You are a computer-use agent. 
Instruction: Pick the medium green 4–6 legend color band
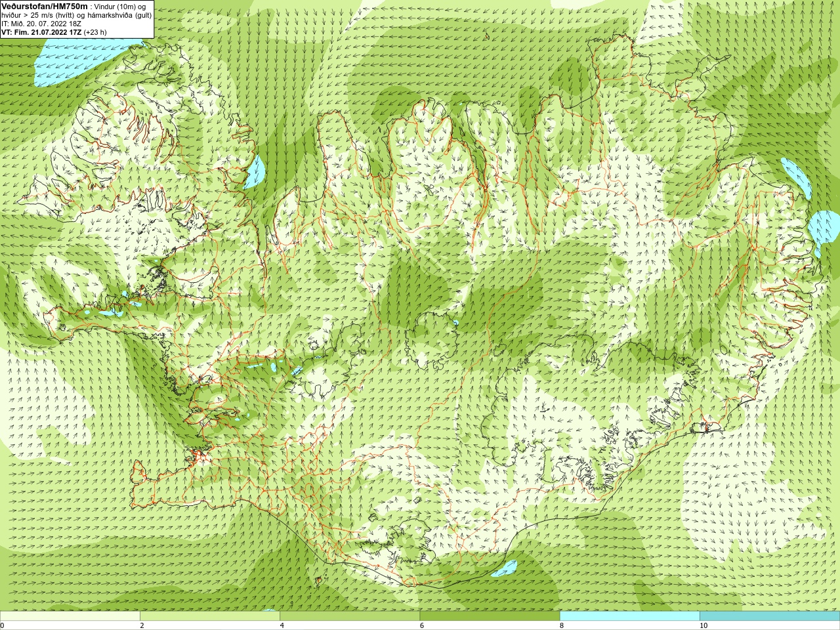point(350,616)
